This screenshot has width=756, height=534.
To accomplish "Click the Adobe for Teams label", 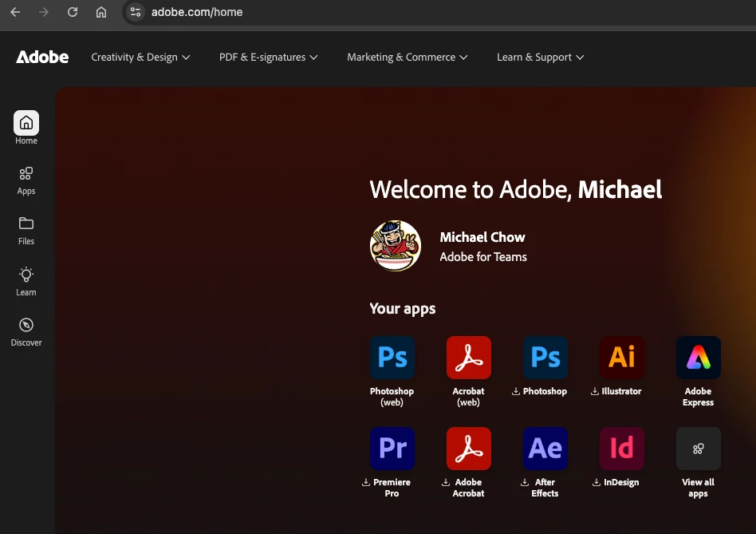I will pyautogui.click(x=483, y=257).
